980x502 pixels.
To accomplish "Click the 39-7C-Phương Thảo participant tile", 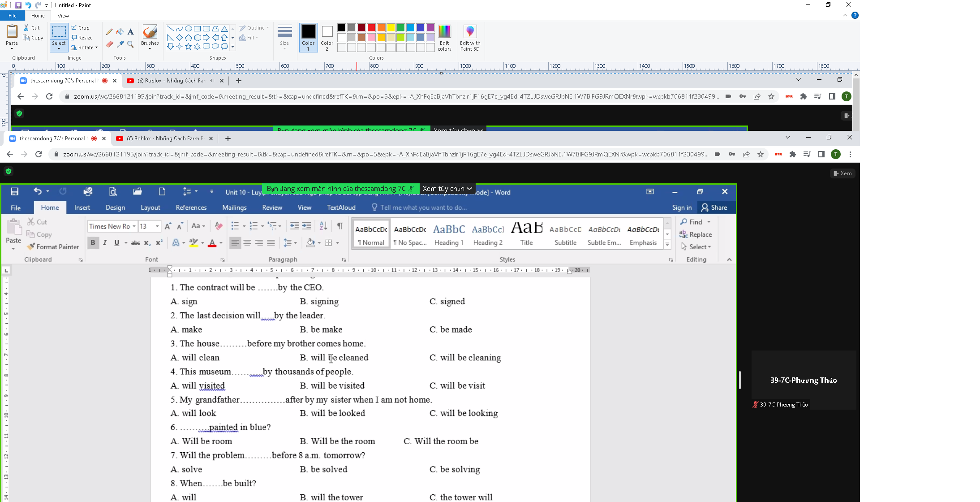I will pyautogui.click(x=804, y=380).
